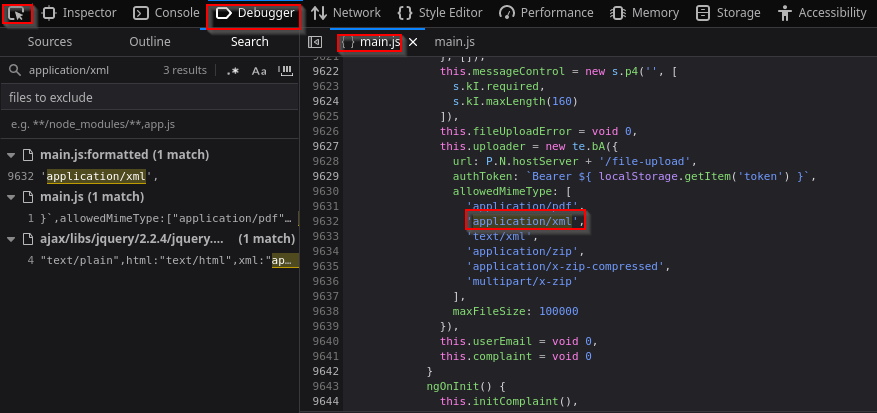Collapse main.js:formatted search results group
Viewport: 877px width, 413px height.
[x=12, y=155]
